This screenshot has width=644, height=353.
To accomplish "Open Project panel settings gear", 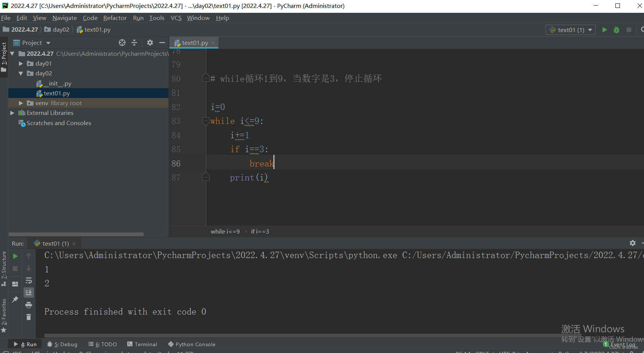I will click(150, 43).
